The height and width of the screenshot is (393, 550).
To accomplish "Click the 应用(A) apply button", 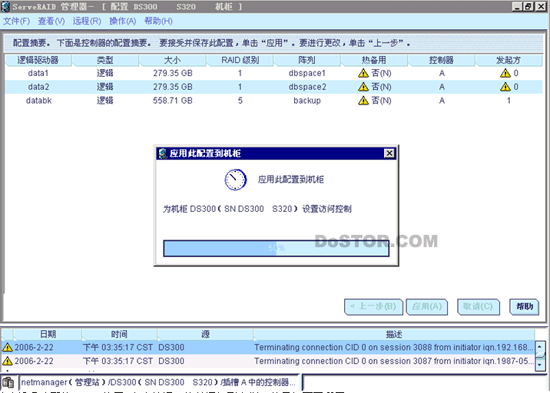I will click(427, 307).
